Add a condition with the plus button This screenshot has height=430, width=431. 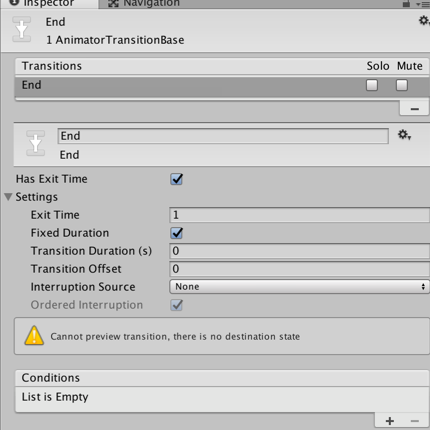coord(390,421)
